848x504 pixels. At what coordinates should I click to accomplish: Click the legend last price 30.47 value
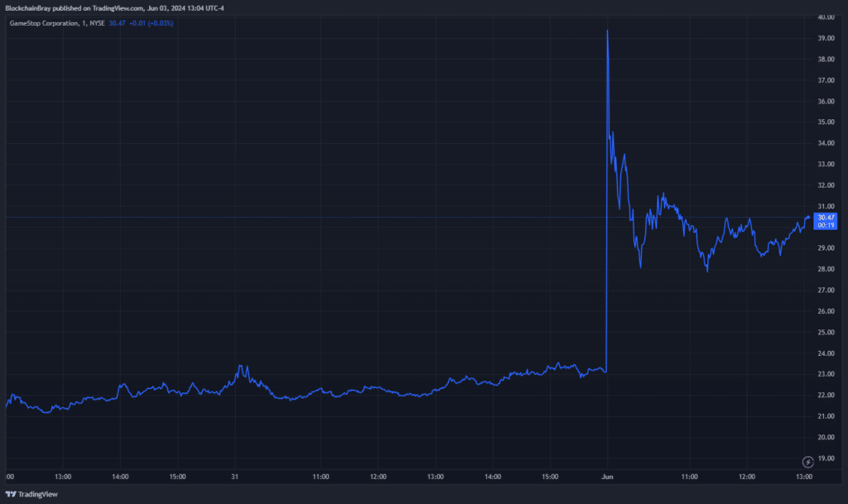tap(117, 23)
